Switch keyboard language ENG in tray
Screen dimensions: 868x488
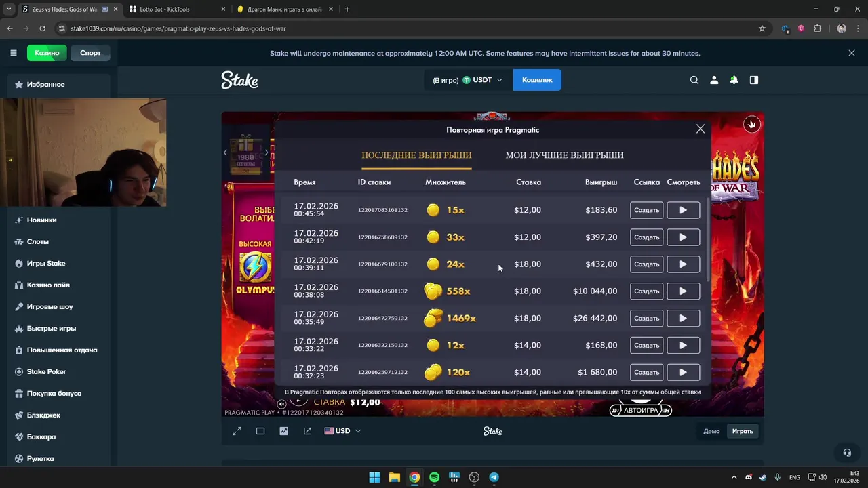[794, 477]
